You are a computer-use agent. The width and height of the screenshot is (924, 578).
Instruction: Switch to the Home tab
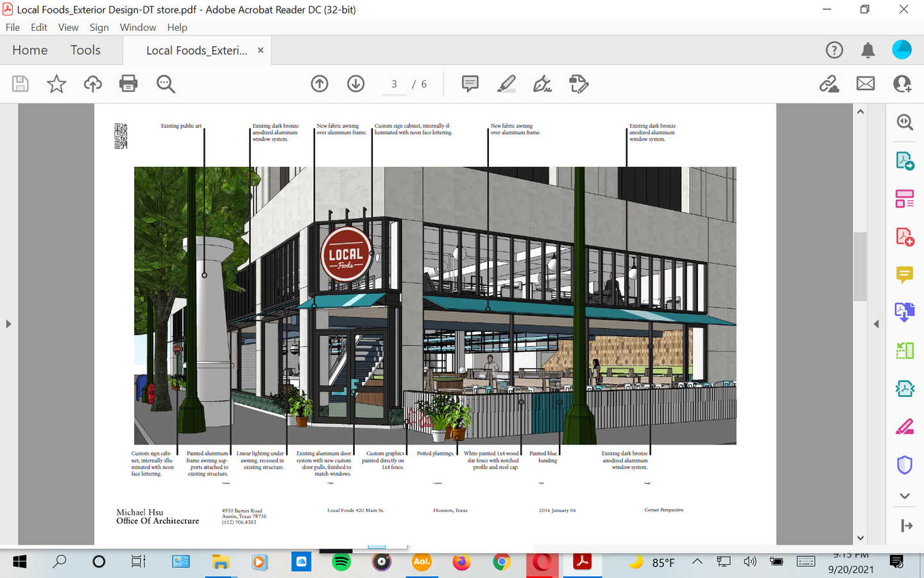click(30, 50)
